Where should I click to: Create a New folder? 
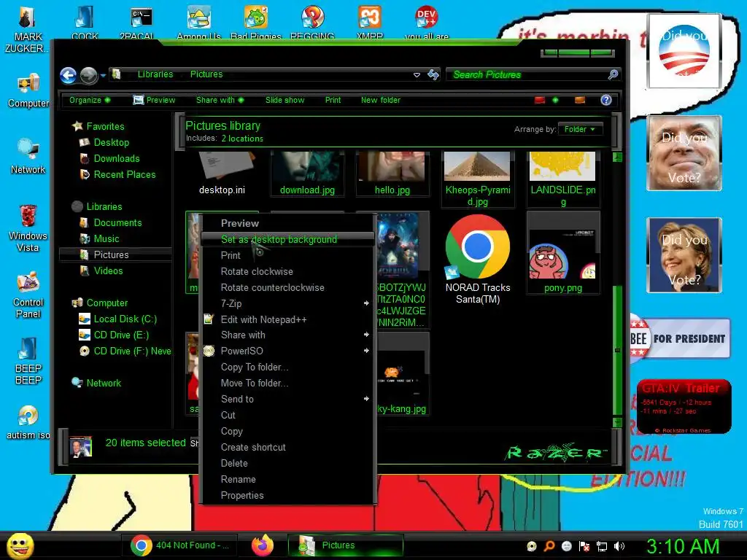coord(381,100)
